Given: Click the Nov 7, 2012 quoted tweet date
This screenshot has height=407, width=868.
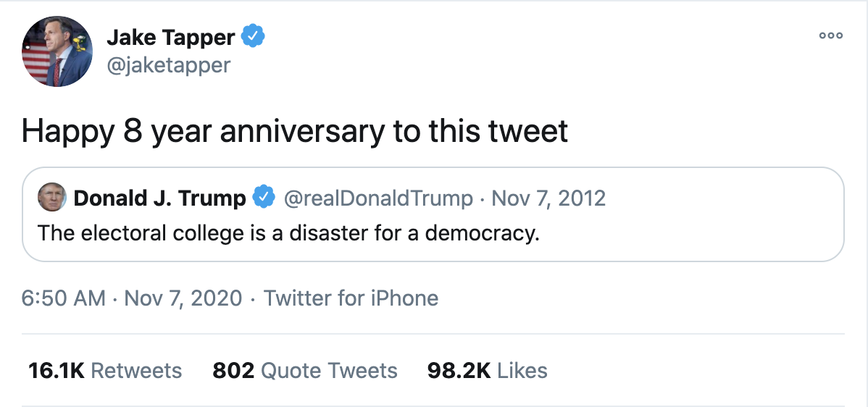Looking at the screenshot, I should (x=548, y=198).
